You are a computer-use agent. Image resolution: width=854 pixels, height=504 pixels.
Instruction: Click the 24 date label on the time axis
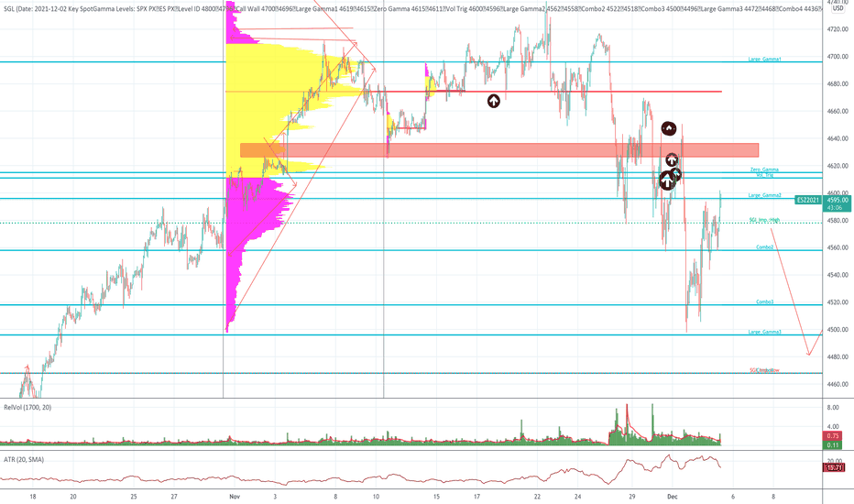click(x=577, y=497)
